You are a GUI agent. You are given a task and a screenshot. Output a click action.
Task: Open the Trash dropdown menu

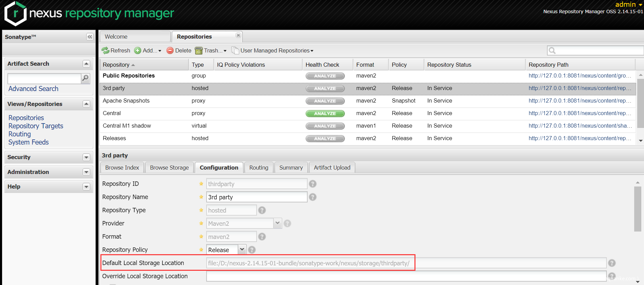[211, 50]
